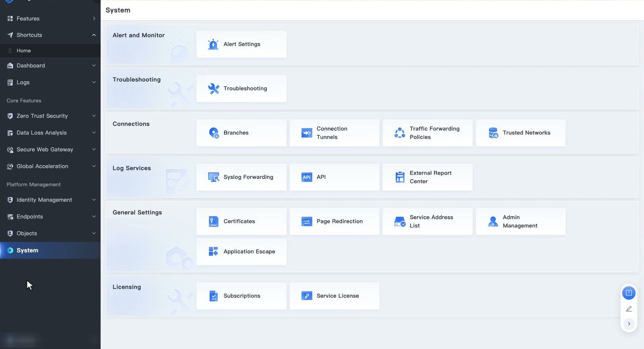
Task: Expand Data Loss Analysis chevron
Action: 94,133
